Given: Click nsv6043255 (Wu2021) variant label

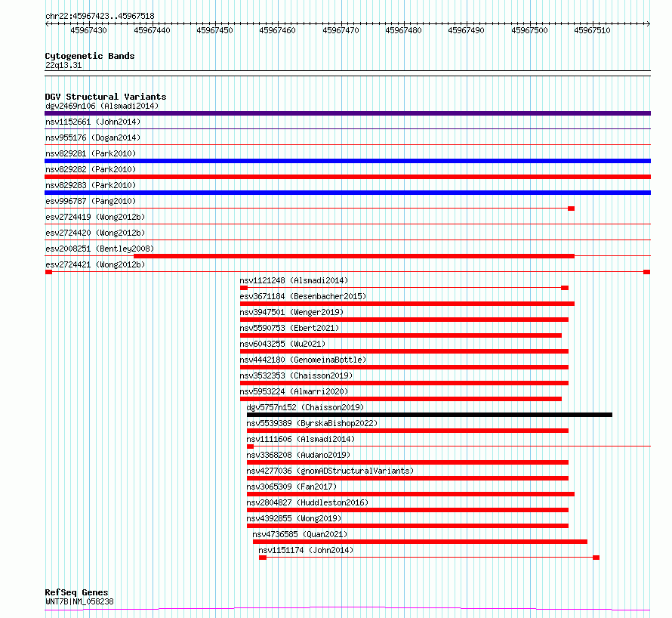Looking at the screenshot, I should [282, 344].
